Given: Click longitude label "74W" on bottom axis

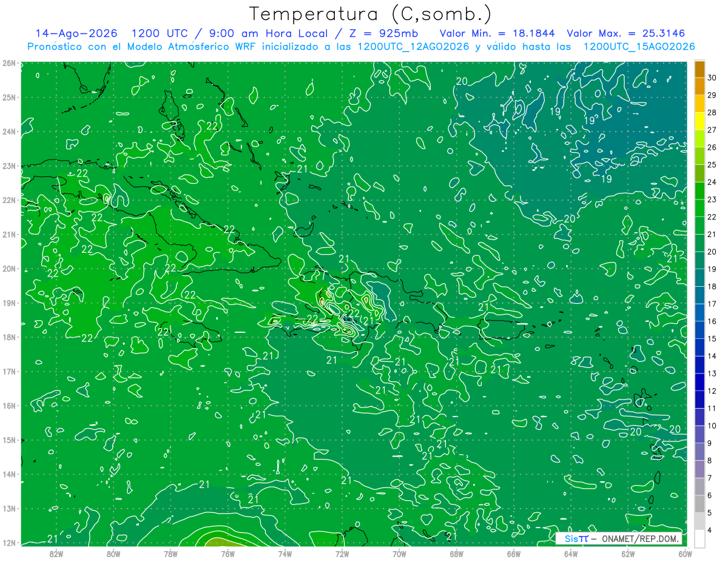Looking at the screenshot, I should click(x=285, y=554).
